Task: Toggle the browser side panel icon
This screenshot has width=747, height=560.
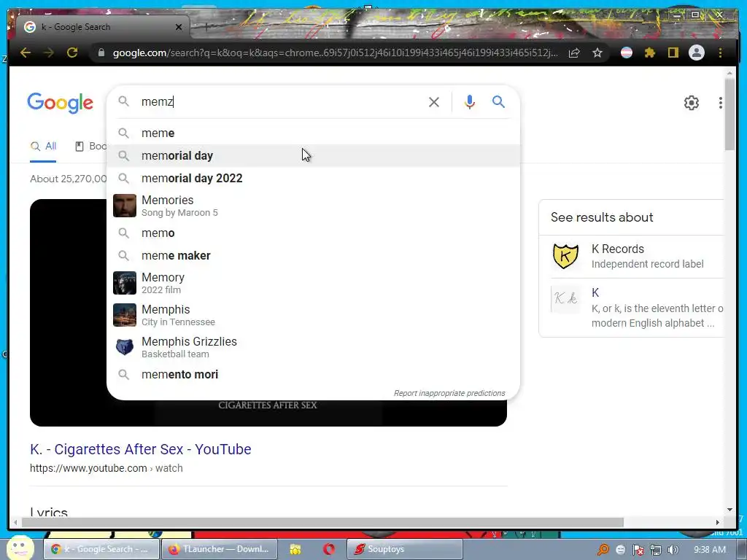Action: click(x=673, y=52)
